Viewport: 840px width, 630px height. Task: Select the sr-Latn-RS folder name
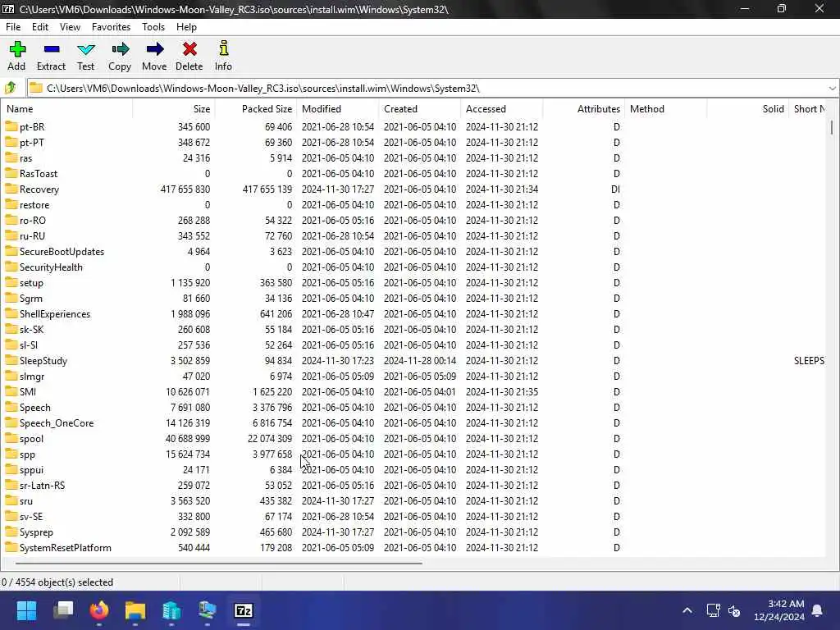tap(43, 485)
